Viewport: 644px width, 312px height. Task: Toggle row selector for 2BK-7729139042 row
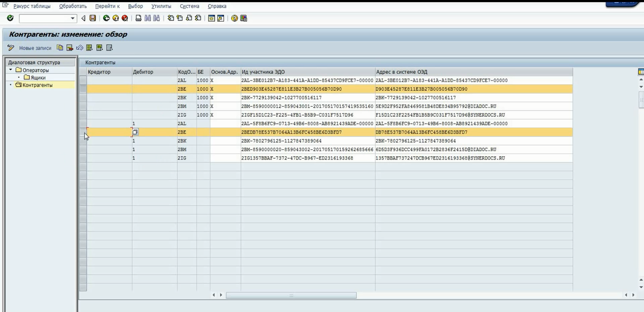83,98
